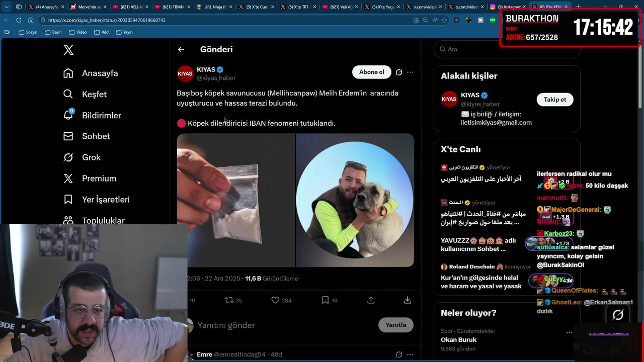Open the Vdd bookmarks folder
The height and width of the screenshot is (362, 644).
[101, 32]
